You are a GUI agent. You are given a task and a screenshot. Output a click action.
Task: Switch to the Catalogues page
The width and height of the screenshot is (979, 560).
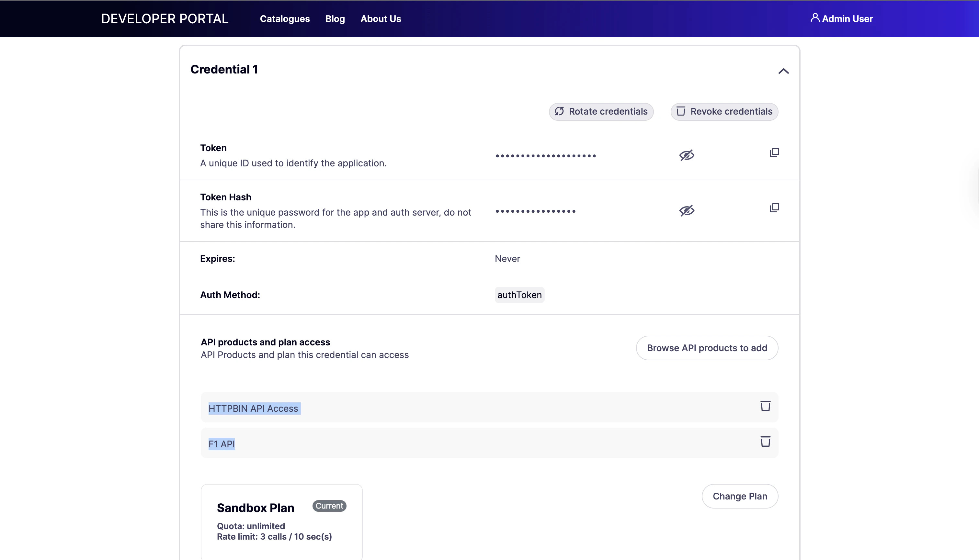coord(285,18)
